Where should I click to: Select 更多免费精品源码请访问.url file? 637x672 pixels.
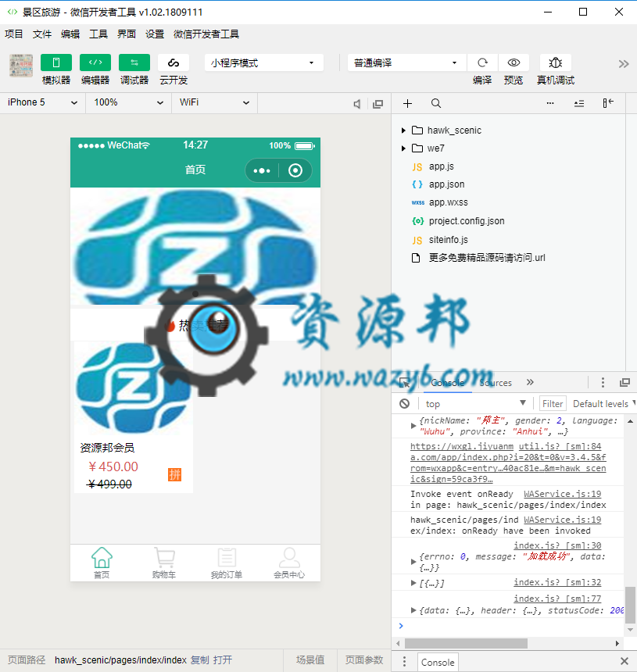(486, 258)
